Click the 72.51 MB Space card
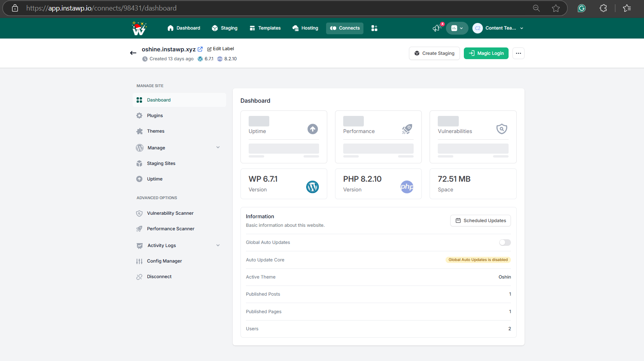 473,184
